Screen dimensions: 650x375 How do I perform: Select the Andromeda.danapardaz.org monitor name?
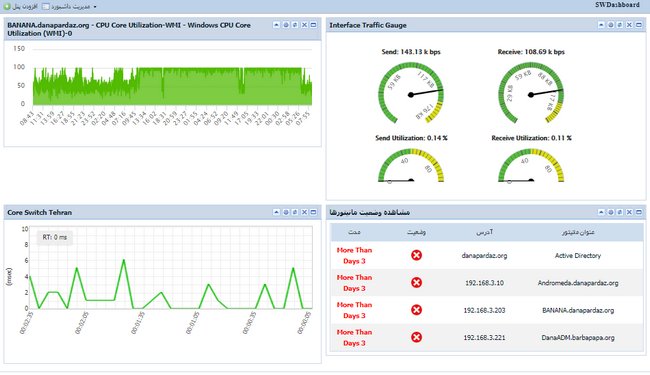tap(578, 283)
